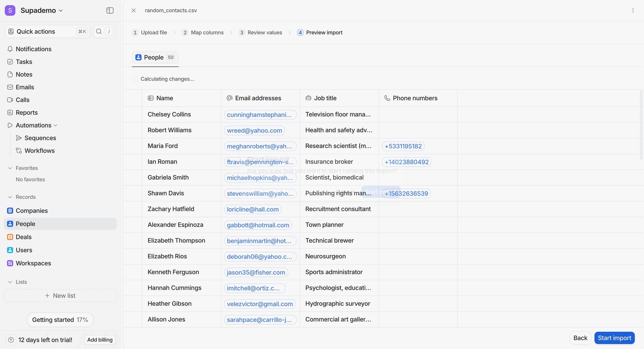644x349 pixels.
Task: Click the wreed@yahoo.com email chip
Action: pyautogui.click(x=254, y=130)
